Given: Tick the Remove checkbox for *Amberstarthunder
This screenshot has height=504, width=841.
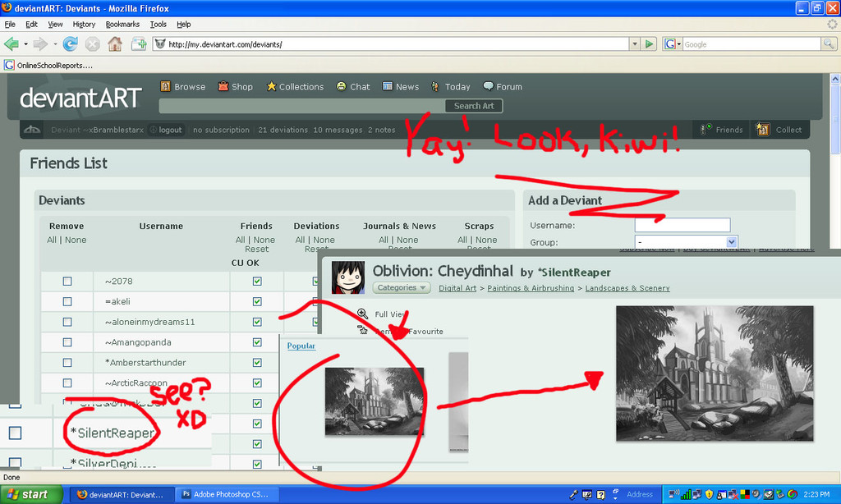Looking at the screenshot, I should click(67, 363).
